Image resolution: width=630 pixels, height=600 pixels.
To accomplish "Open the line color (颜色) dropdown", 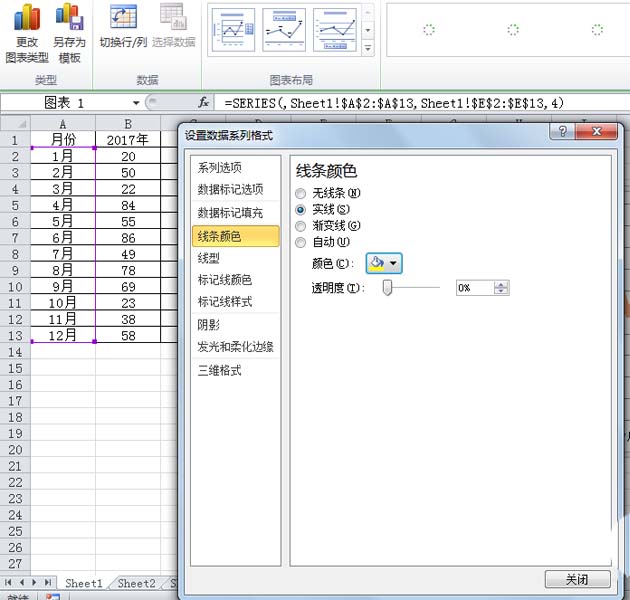I will (x=384, y=263).
